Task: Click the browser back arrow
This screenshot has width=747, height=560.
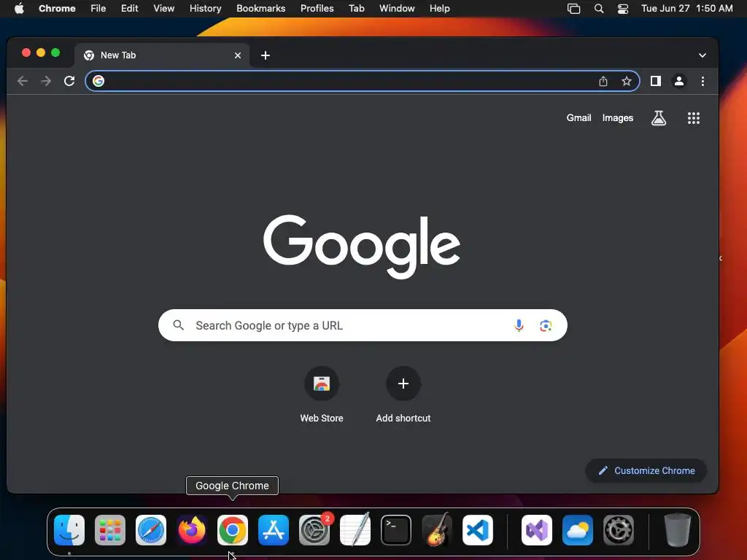Action: pyautogui.click(x=23, y=81)
